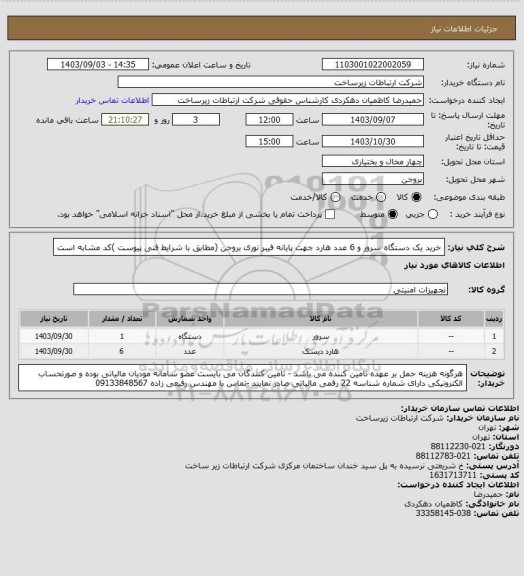
Task: Click the price validity time 15:00
Action: coord(269,141)
